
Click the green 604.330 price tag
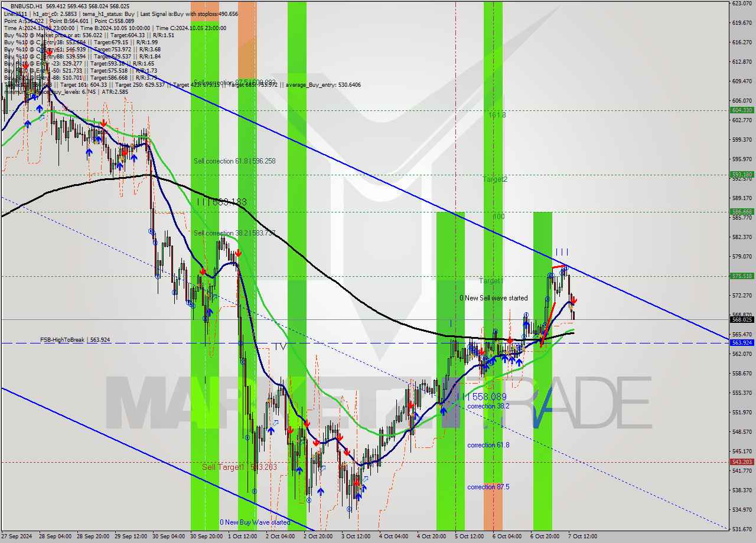click(742, 110)
